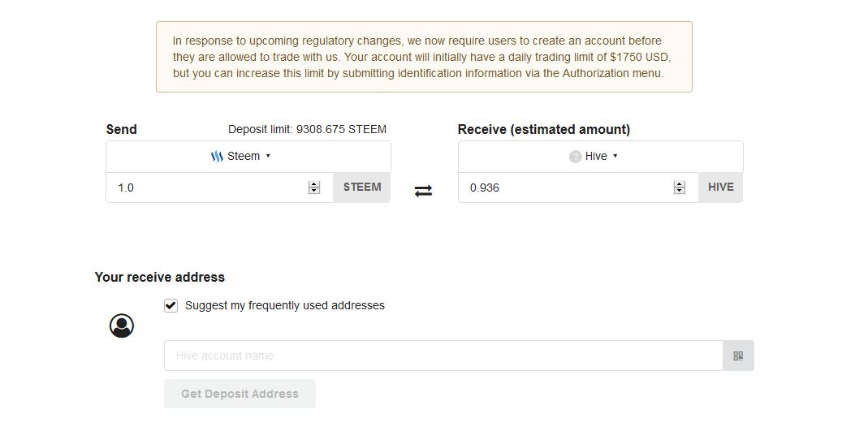Decrease the send amount with down arrow
Screen dimensions: 868x427
coord(314,191)
